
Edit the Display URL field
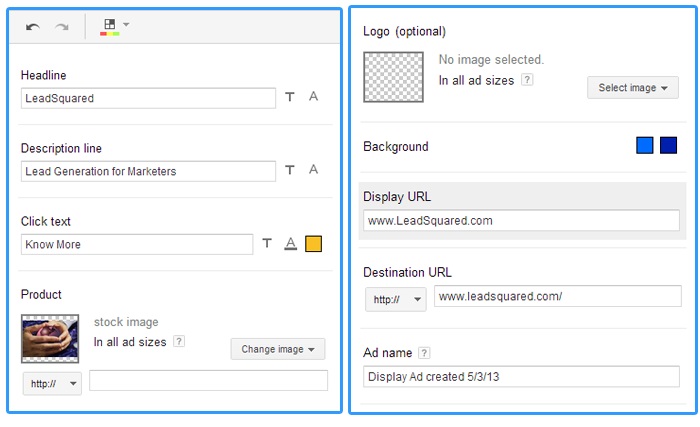521,221
